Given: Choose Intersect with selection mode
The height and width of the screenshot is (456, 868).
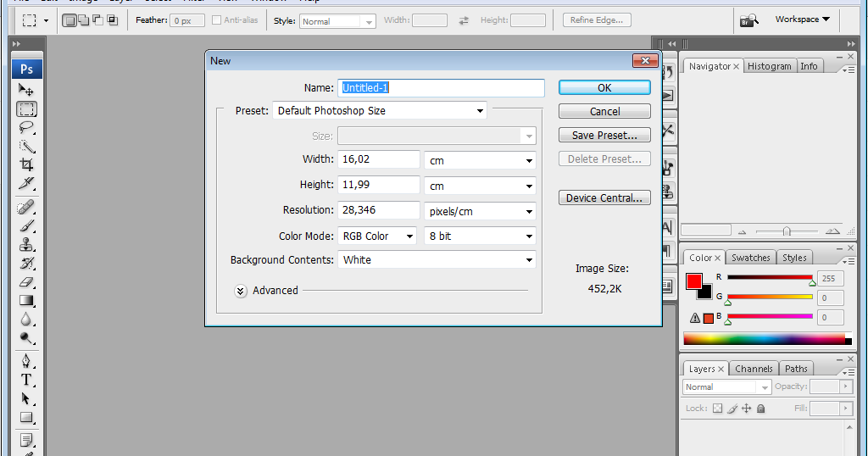Looking at the screenshot, I should pos(113,20).
